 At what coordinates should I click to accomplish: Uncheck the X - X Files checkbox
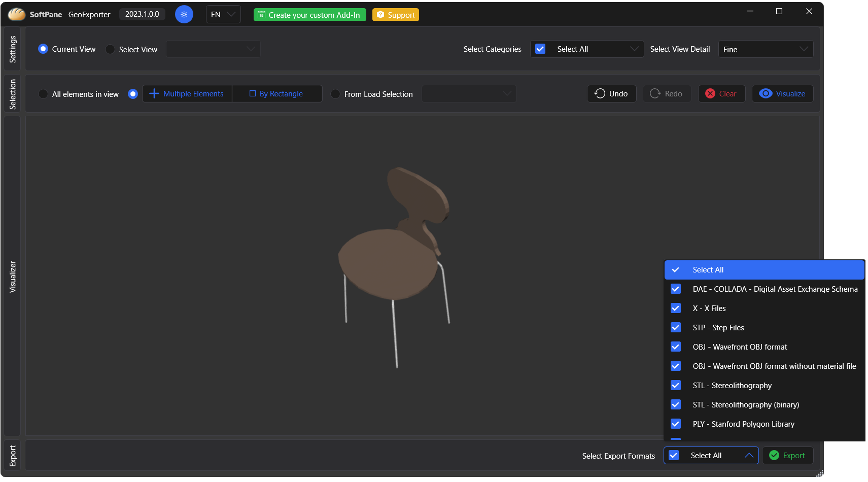tap(676, 308)
